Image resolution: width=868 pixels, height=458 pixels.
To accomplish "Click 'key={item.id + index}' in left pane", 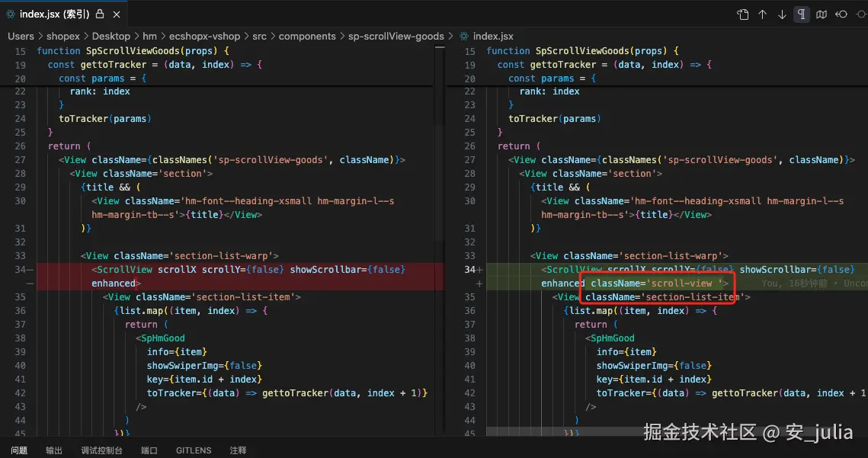I will 204,380.
